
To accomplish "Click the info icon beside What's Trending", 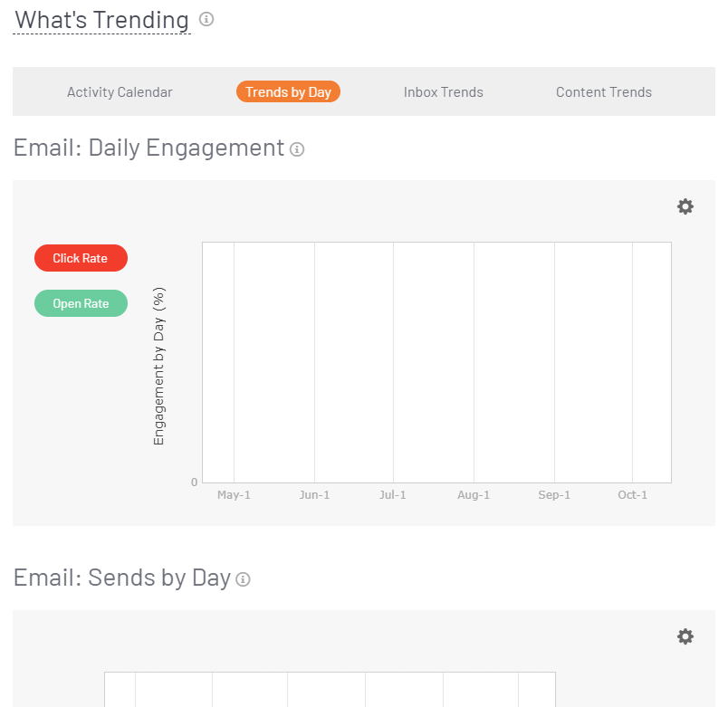I will pyautogui.click(x=206, y=19).
